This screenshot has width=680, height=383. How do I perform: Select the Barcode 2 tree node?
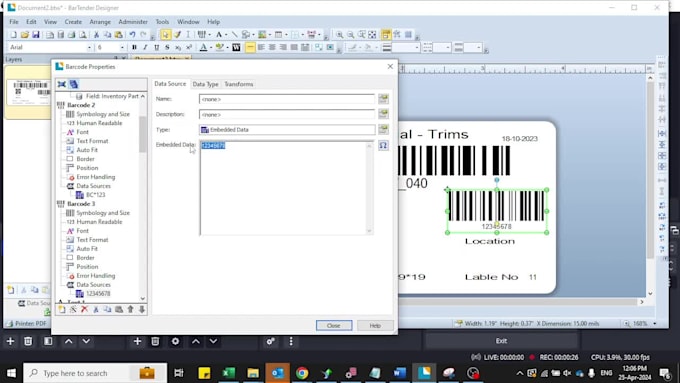click(x=81, y=105)
